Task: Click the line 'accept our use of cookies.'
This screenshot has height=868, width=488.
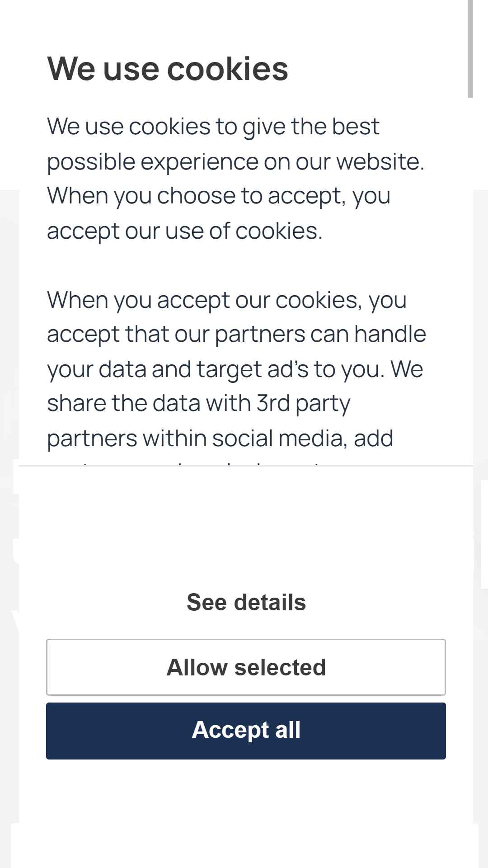Action: [x=184, y=231]
